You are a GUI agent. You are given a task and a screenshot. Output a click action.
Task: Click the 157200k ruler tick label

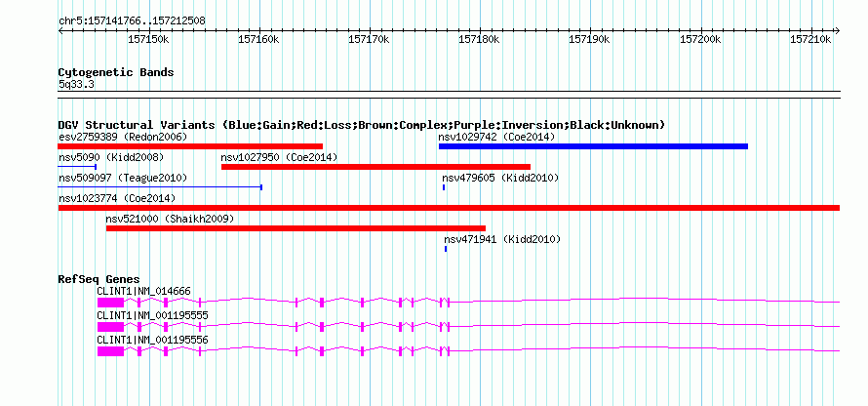(701, 39)
